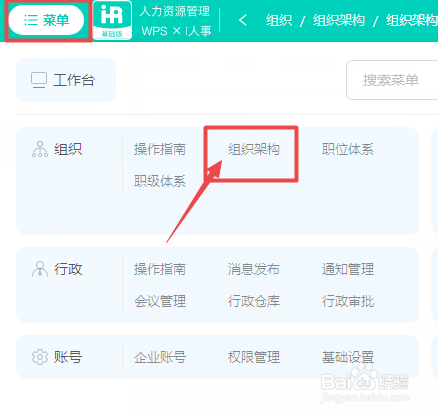Open the 职位体系 menu item
This screenshot has width=438, height=415.
tap(348, 149)
